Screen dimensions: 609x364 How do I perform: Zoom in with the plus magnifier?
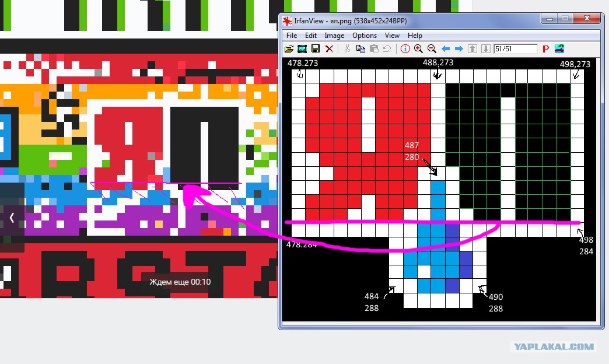(x=418, y=48)
